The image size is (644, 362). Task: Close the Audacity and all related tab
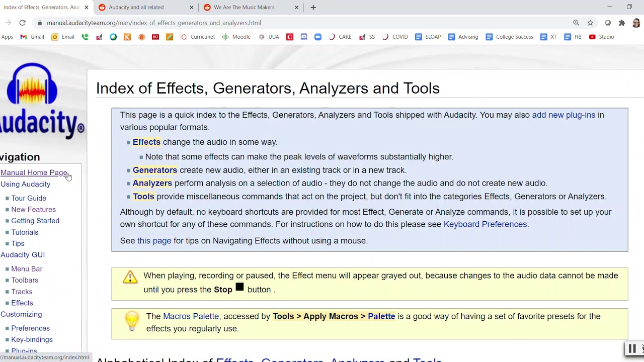(x=191, y=7)
